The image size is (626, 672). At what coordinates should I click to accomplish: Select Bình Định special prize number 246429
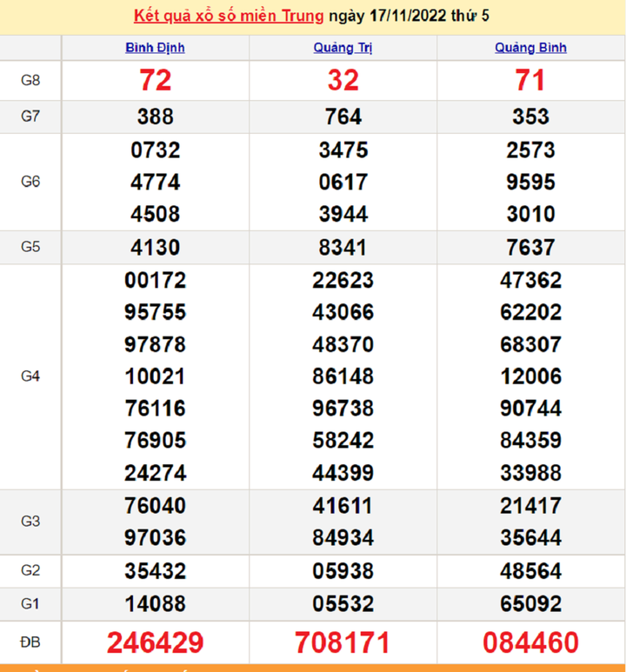[x=155, y=642]
